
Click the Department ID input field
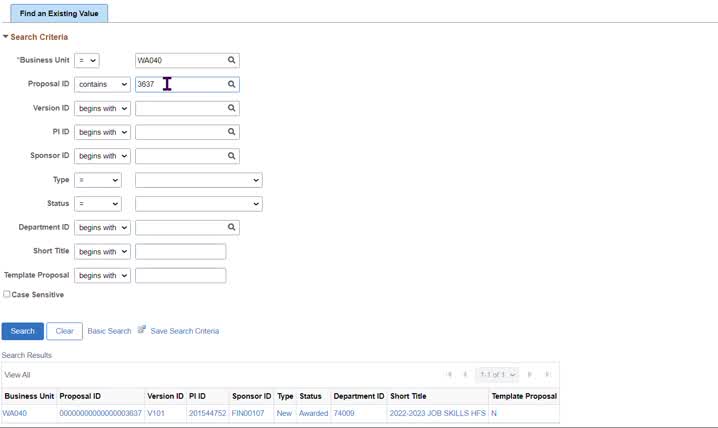tap(187, 228)
